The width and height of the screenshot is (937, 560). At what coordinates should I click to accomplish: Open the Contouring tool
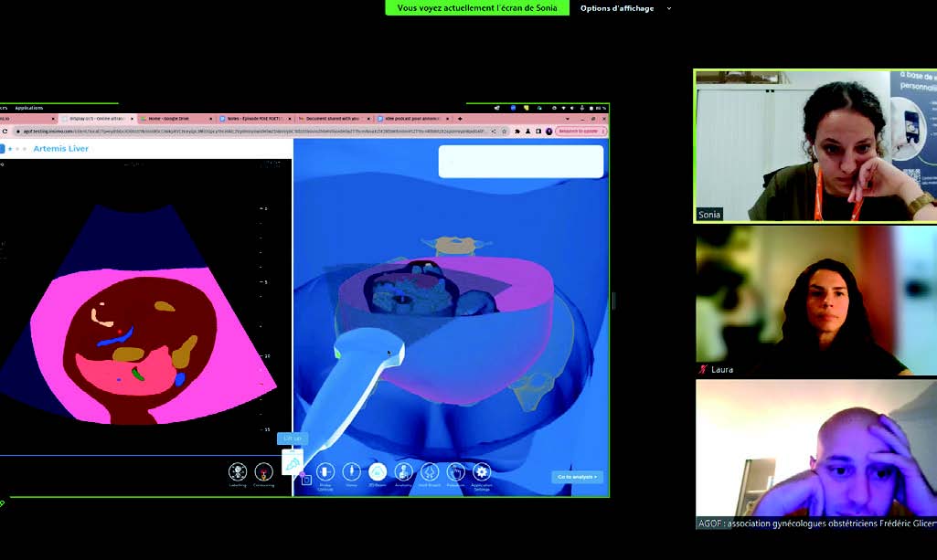[263, 472]
